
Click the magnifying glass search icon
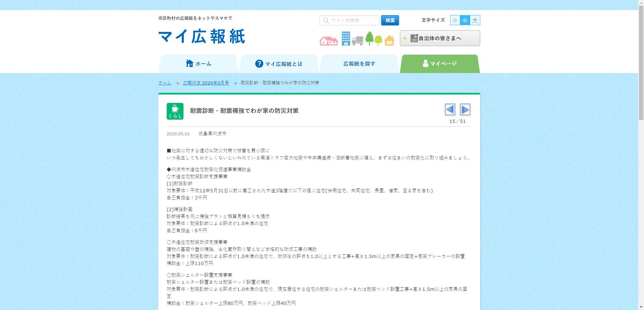coord(325,20)
